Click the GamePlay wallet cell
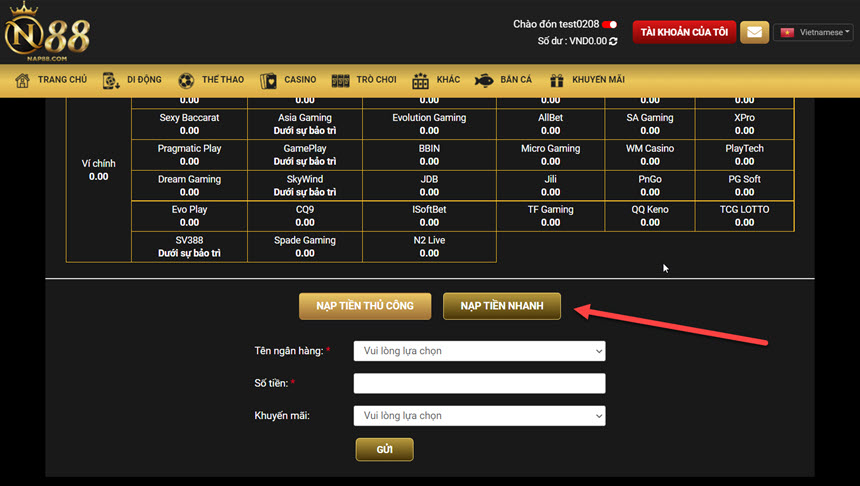The width and height of the screenshot is (860, 486). [x=305, y=155]
